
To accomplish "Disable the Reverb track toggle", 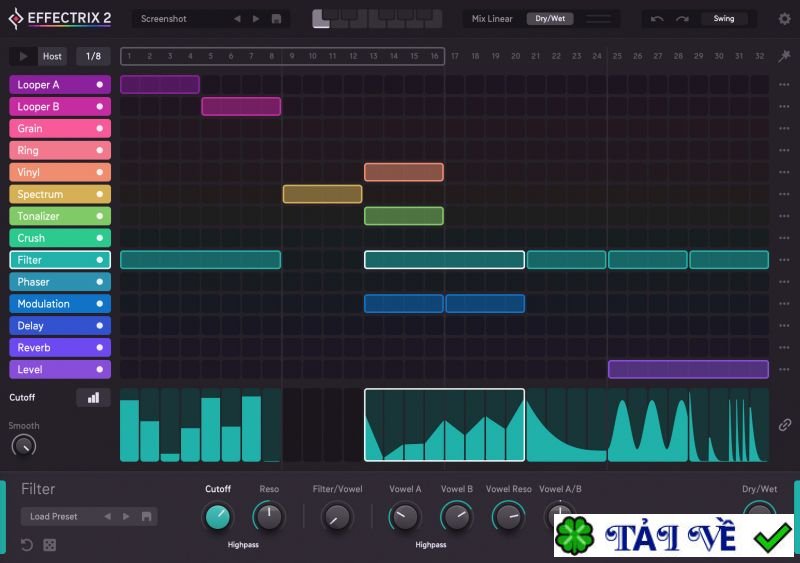I will click(99, 348).
